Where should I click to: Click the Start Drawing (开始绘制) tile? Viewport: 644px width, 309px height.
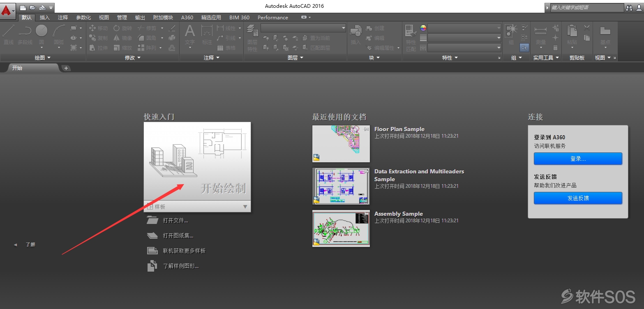(197, 161)
